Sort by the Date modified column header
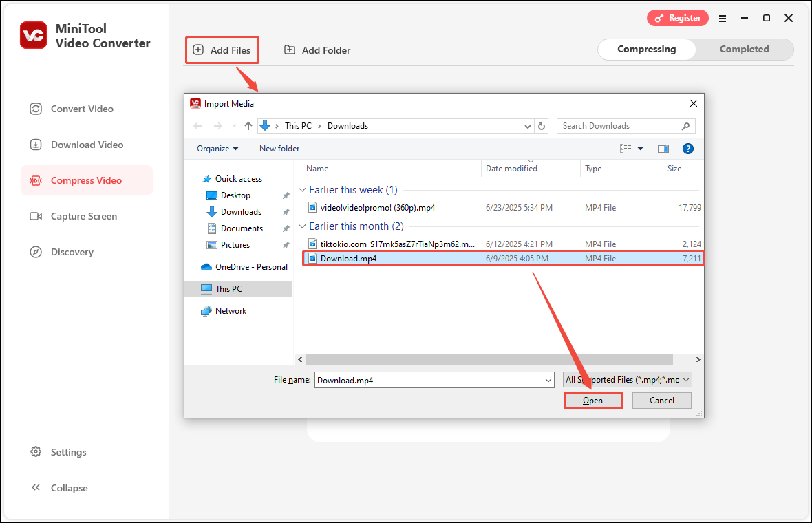Screen dimensions: 812x523 click(x=511, y=169)
